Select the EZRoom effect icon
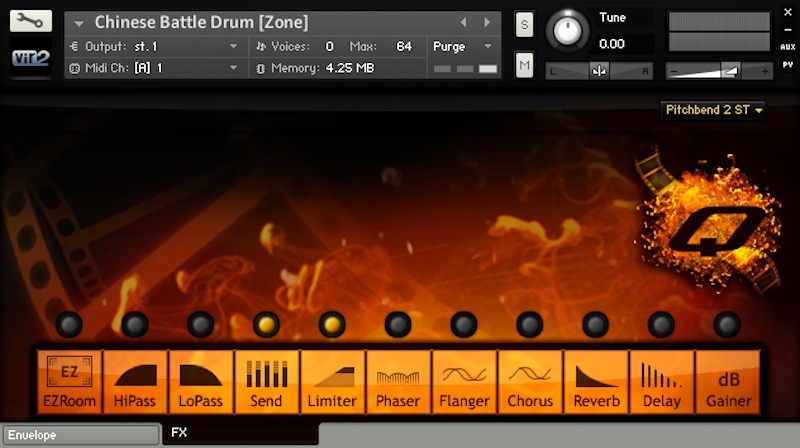 pos(69,382)
